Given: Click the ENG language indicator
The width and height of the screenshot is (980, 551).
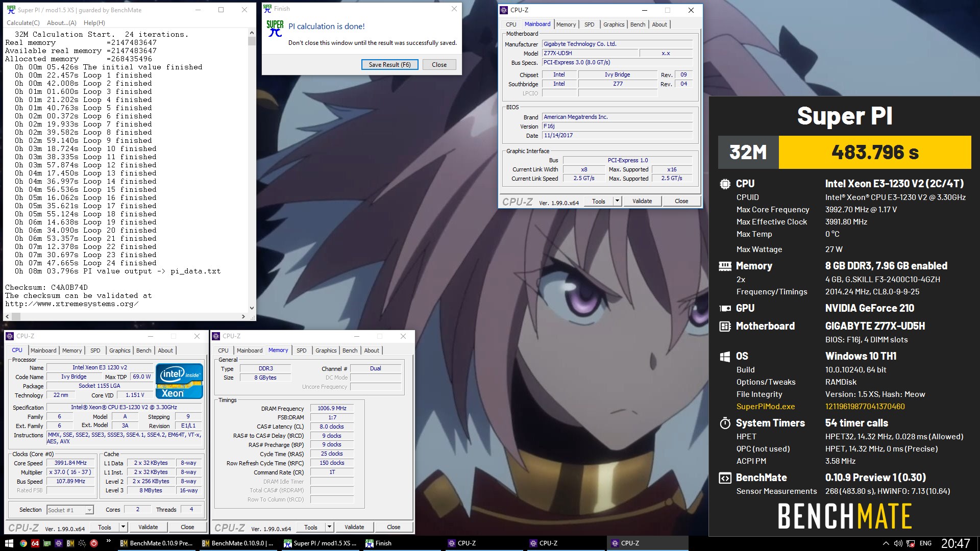Looking at the screenshot, I should [925, 543].
